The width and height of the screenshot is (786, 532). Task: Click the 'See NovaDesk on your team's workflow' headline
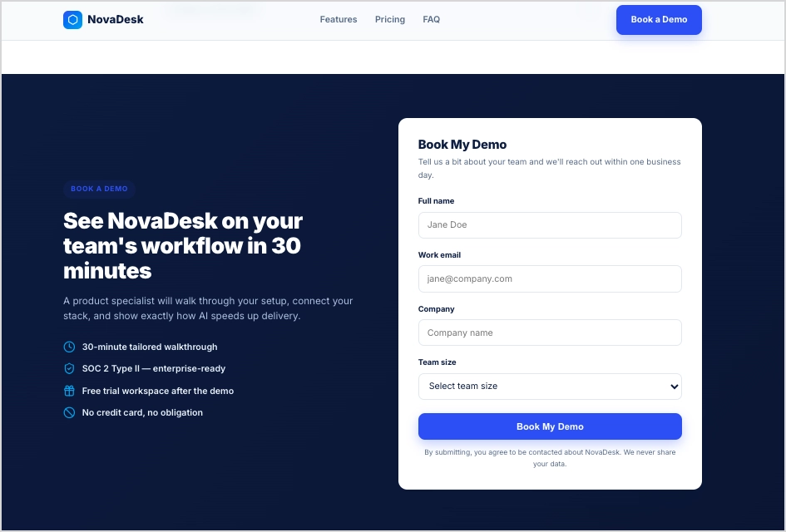click(183, 245)
